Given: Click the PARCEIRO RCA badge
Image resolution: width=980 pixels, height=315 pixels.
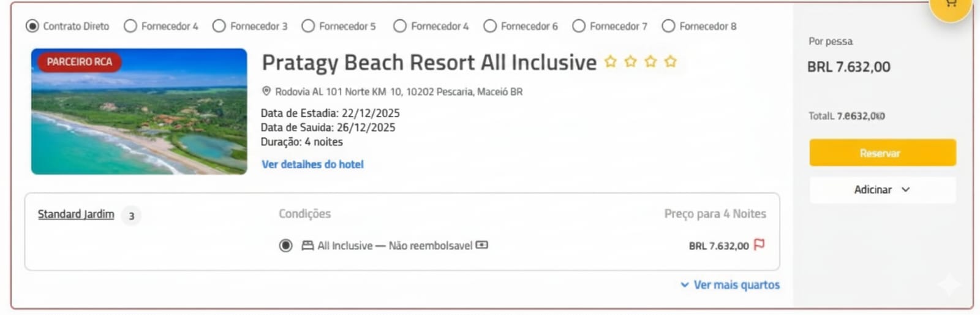Looking at the screenshot, I should tap(80, 62).
